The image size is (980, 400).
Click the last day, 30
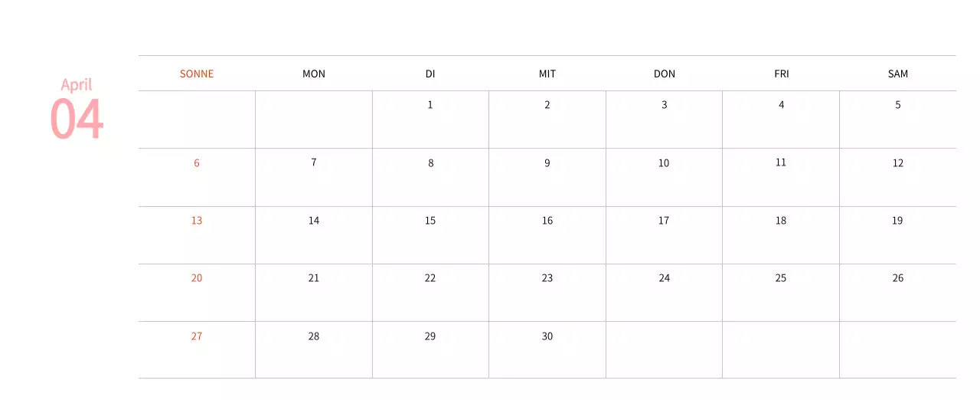coord(547,336)
